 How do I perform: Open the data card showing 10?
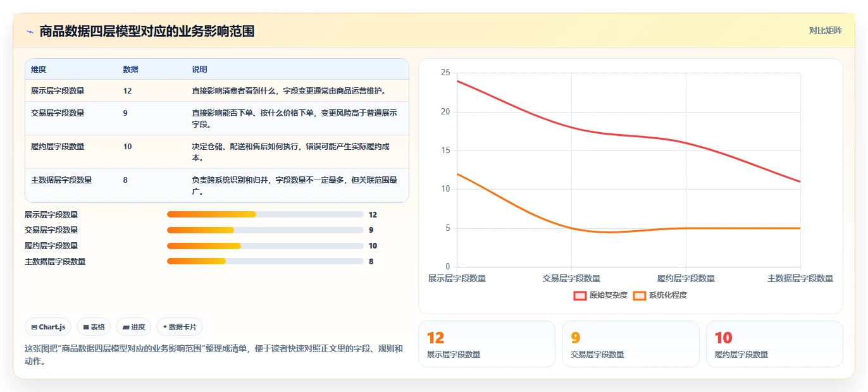tap(774, 344)
